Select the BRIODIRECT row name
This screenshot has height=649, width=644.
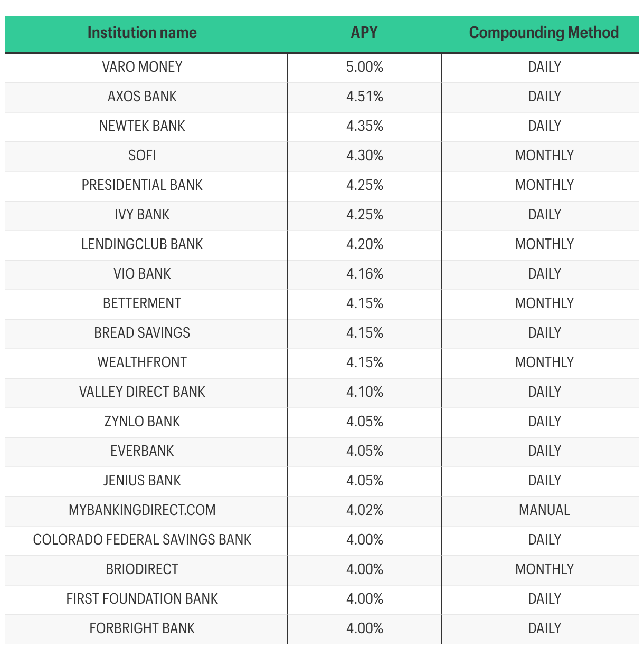coord(142,569)
